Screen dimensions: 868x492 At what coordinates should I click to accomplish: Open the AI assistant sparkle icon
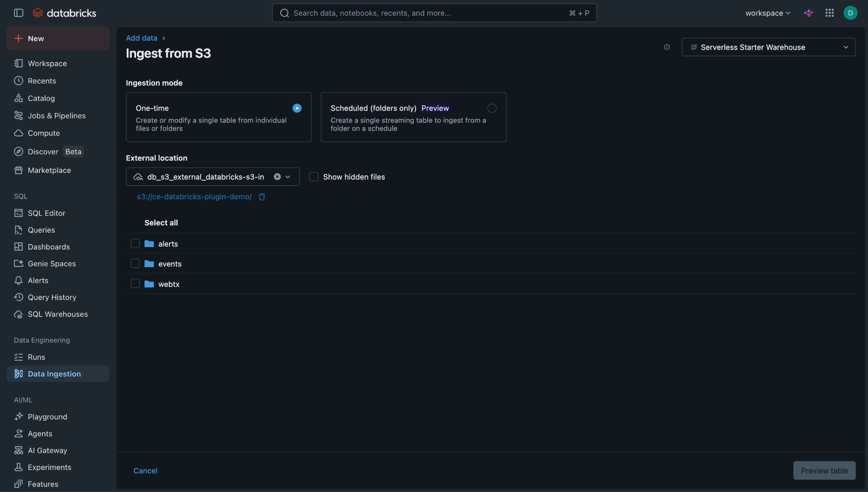tap(809, 13)
